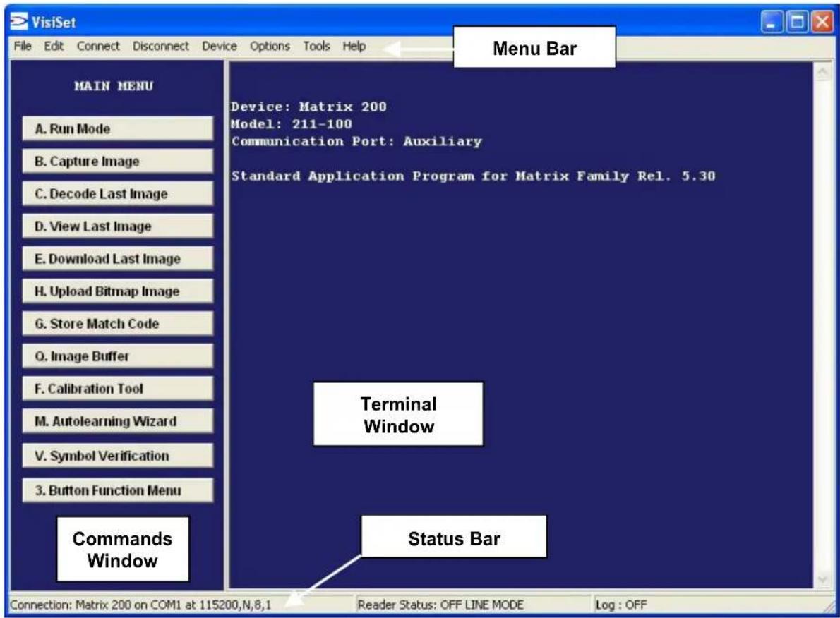This screenshot has width=840, height=618.
Task: Open the Disconnect menu
Action: [x=161, y=46]
